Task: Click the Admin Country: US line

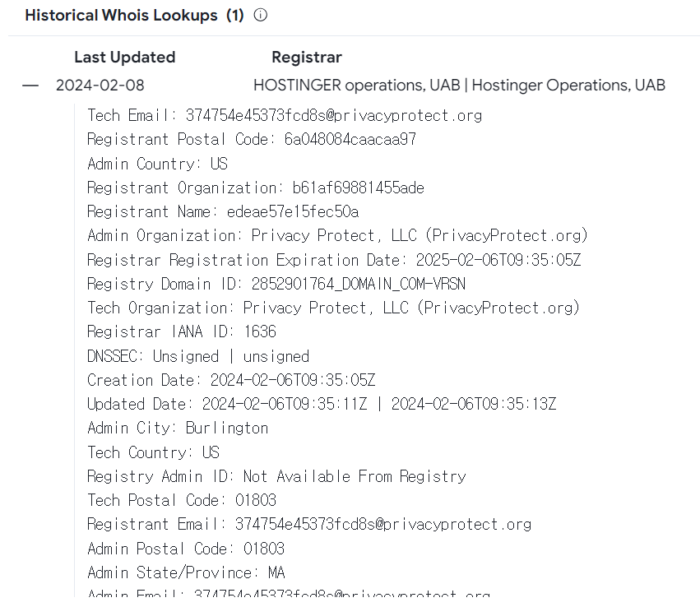Action: pyautogui.click(x=158, y=164)
